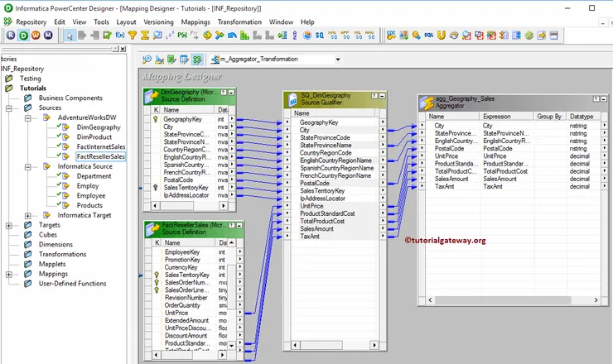Launch Workflow Manager via the W icon
613x364 pixels.
click(36, 36)
